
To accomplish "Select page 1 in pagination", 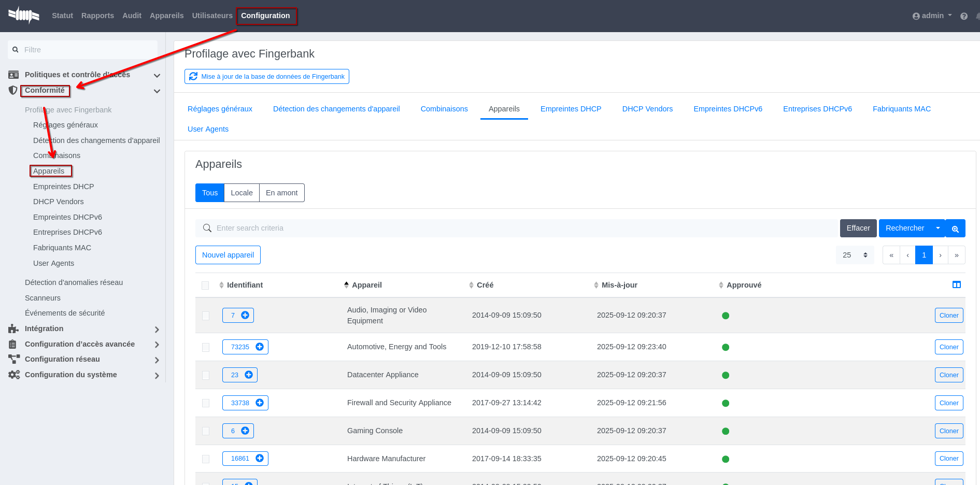I will point(924,255).
